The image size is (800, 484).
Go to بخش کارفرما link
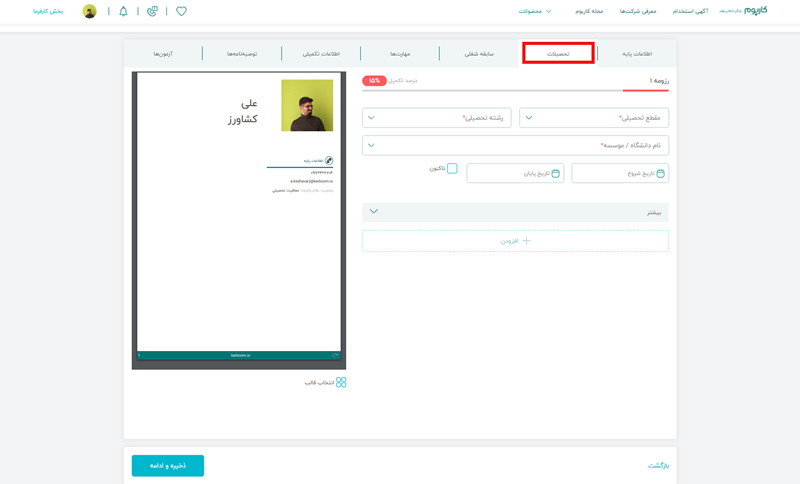48,11
